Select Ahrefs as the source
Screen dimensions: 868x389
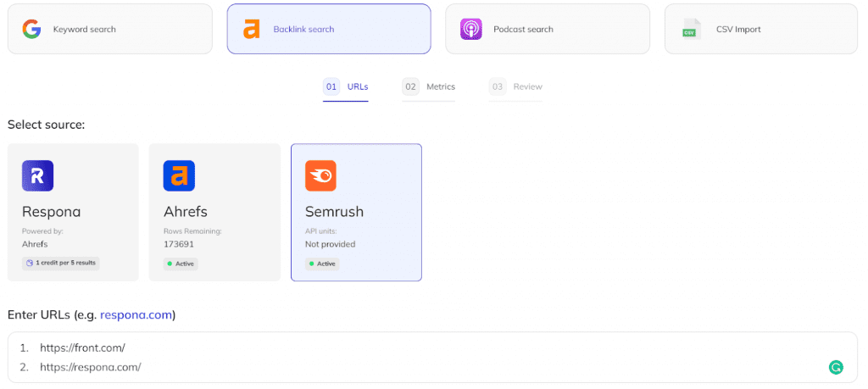point(214,213)
